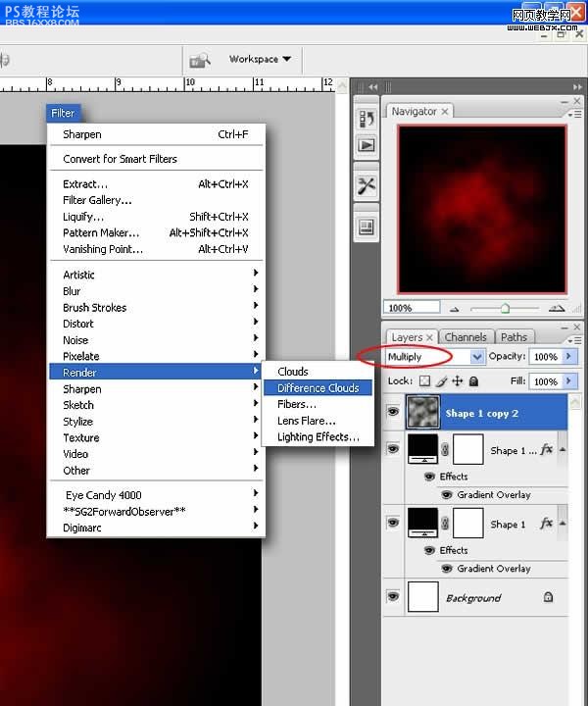Viewport: 588px width, 706px height.
Task: Click the fx icon on Shape 1 layer
Action: click(546, 524)
